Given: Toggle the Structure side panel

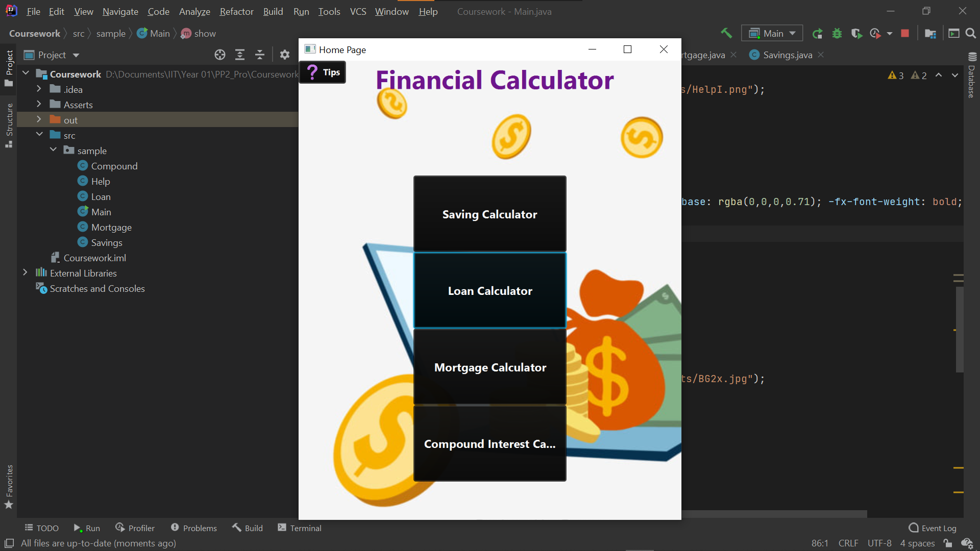Looking at the screenshot, I should coord(9,125).
